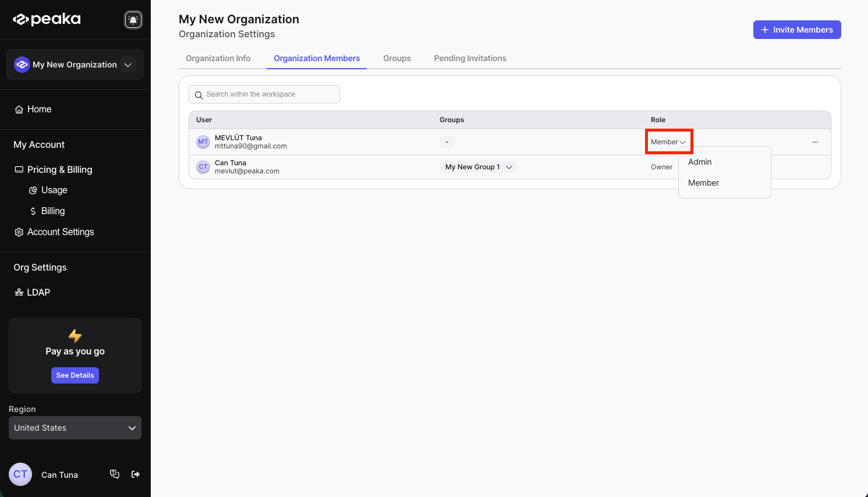The width and height of the screenshot is (868, 497).
Task: Open three-dot menu for MEVLÜT Tuna
Action: 815,142
